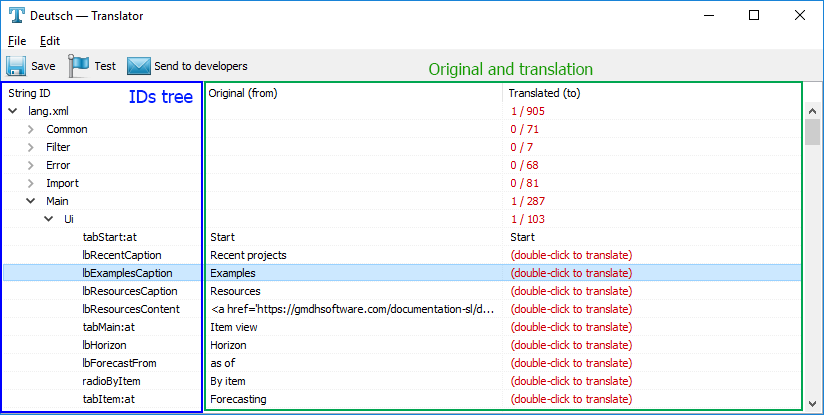Select the tabStart:at string ID
Screen dimensions: 824x415
click(x=109, y=237)
